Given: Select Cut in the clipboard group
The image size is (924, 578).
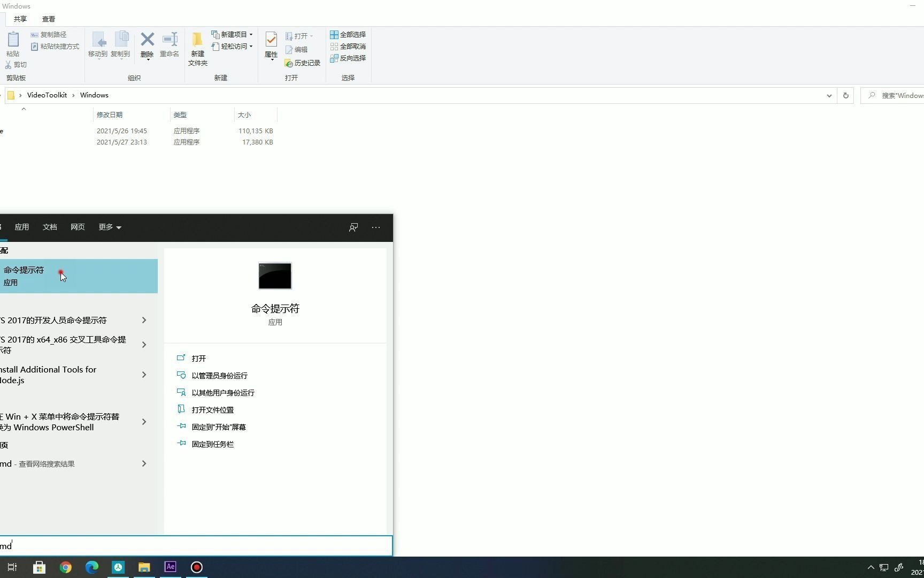Looking at the screenshot, I should pos(16,65).
